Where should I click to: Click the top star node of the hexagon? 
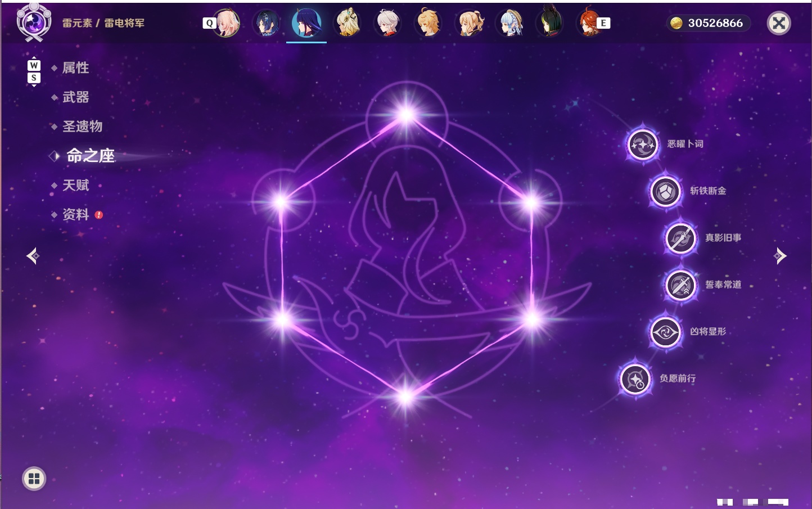tap(406, 115)
